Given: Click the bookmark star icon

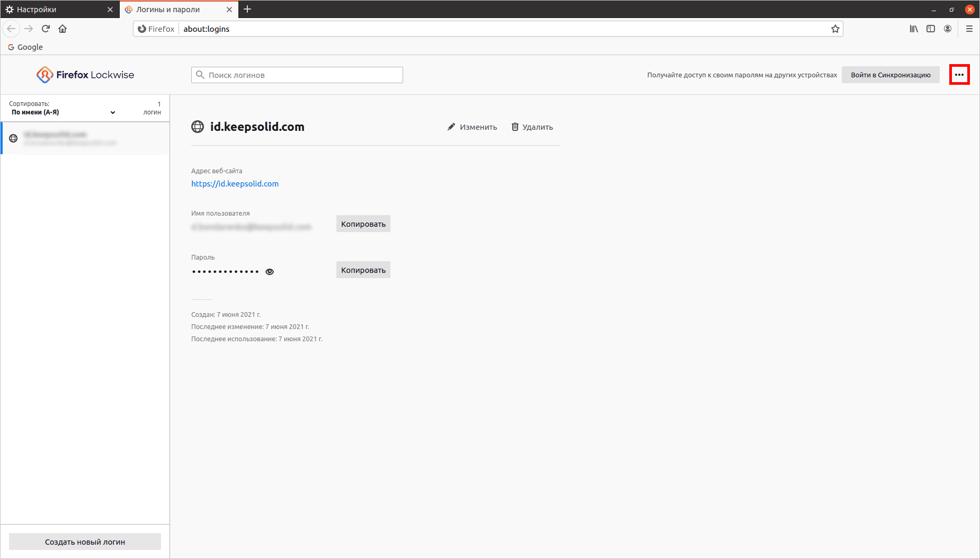Looking at the screenshot, I should (x=835, y=29).
